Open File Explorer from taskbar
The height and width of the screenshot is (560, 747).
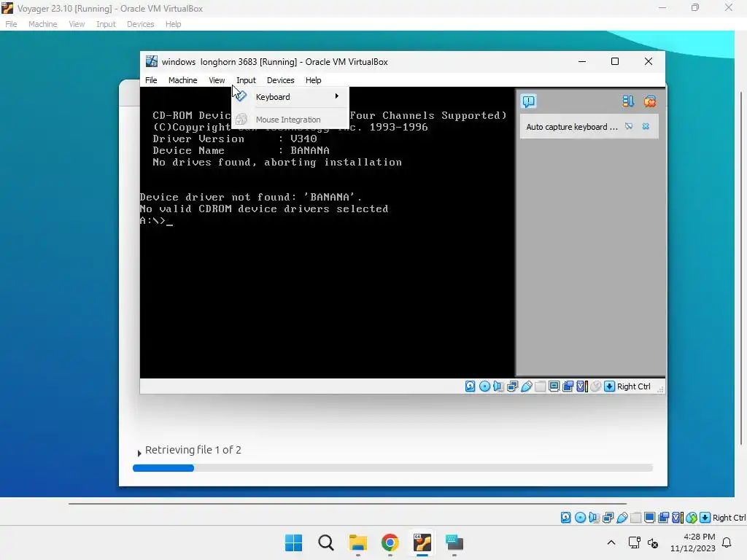357,542
